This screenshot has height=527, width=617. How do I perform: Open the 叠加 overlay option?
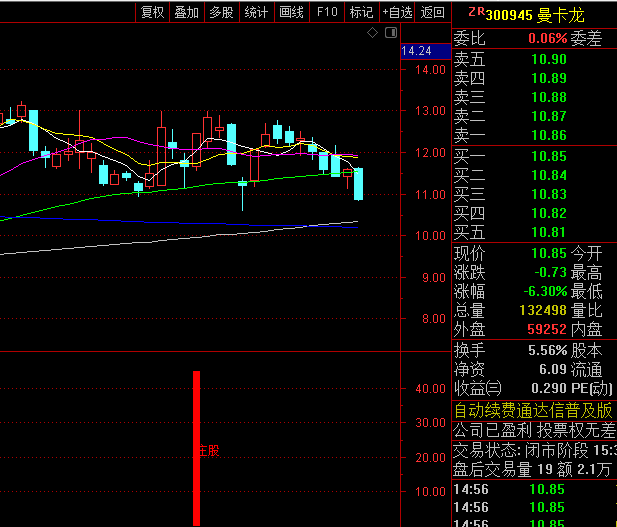(187, 12)
